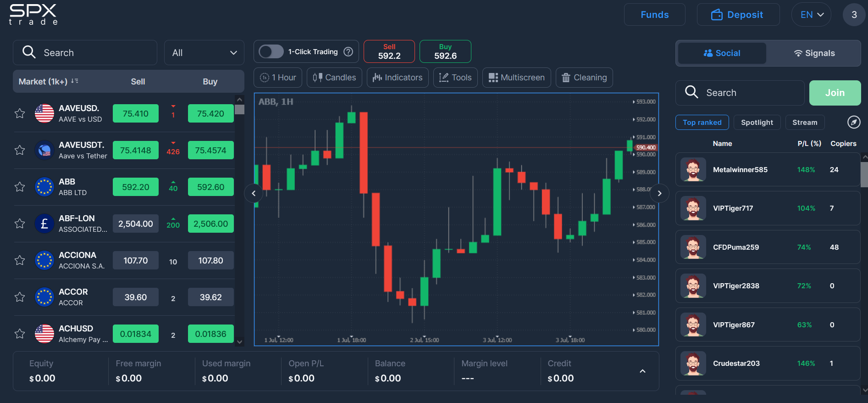This screenshot has width=868, height=403.
Task: Click ACCIONA sell price 107.70
Action: point(136,260)
